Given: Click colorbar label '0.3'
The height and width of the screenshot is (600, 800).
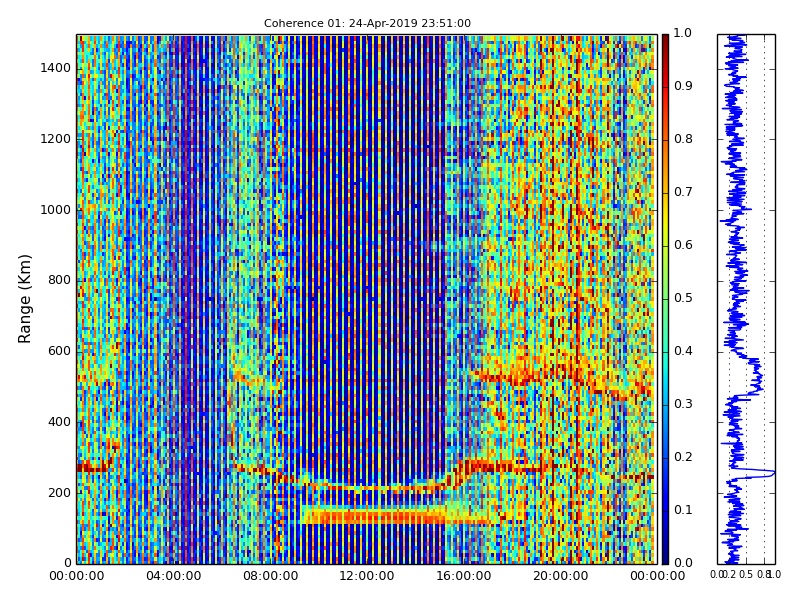Looking at the screenshot, I should [683, 404].
